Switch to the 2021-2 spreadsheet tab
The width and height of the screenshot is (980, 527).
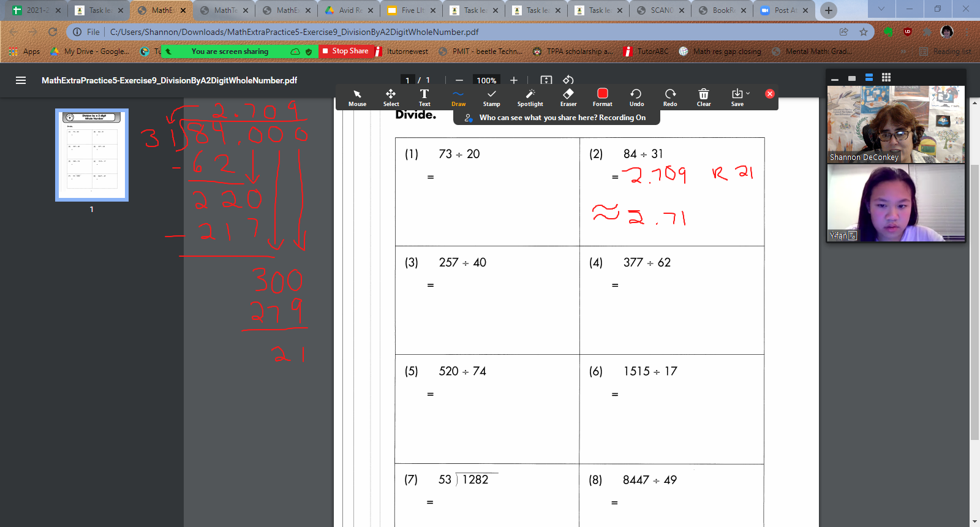tap(37, 10)
